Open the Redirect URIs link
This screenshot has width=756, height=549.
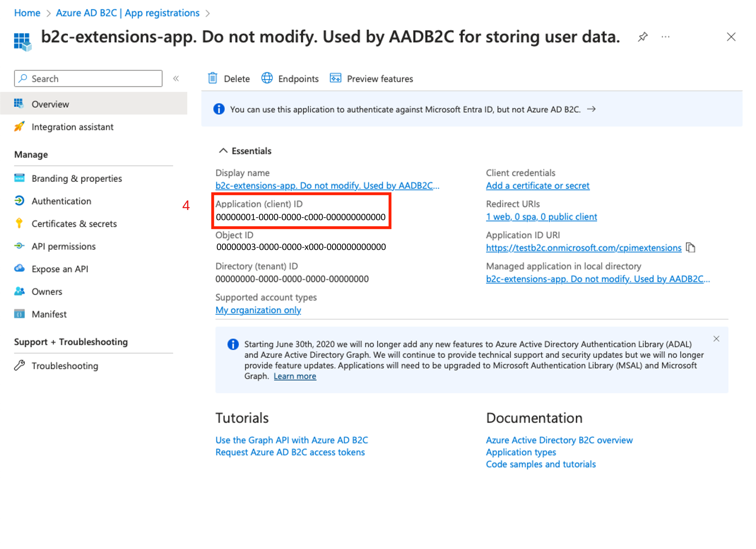click(x=541, y=217)
